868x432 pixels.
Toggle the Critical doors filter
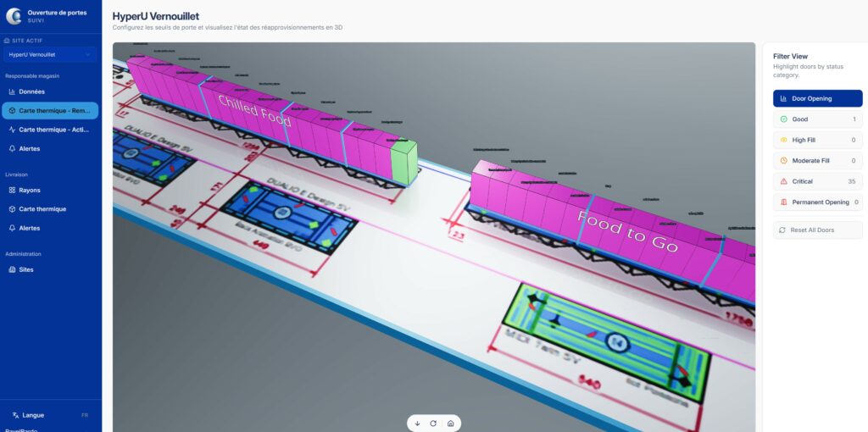point(817,181)
